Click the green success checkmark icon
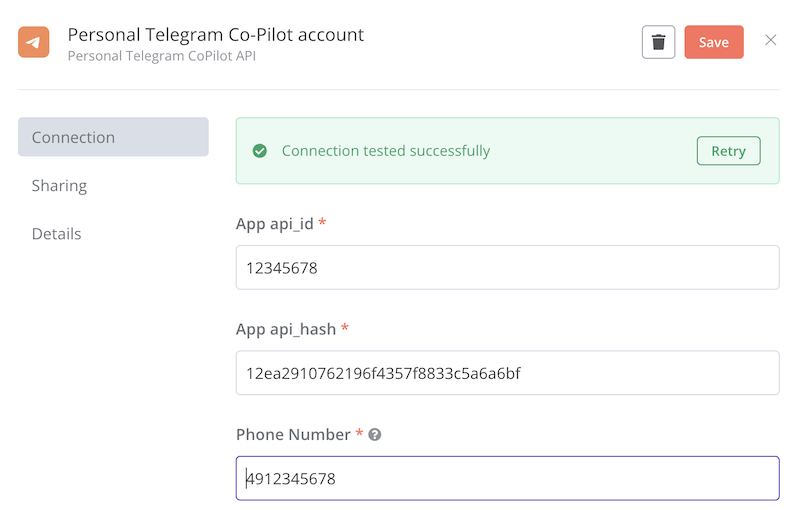Image resolution: width=800 pixels, height=518 pixels. tap(260, 151)
